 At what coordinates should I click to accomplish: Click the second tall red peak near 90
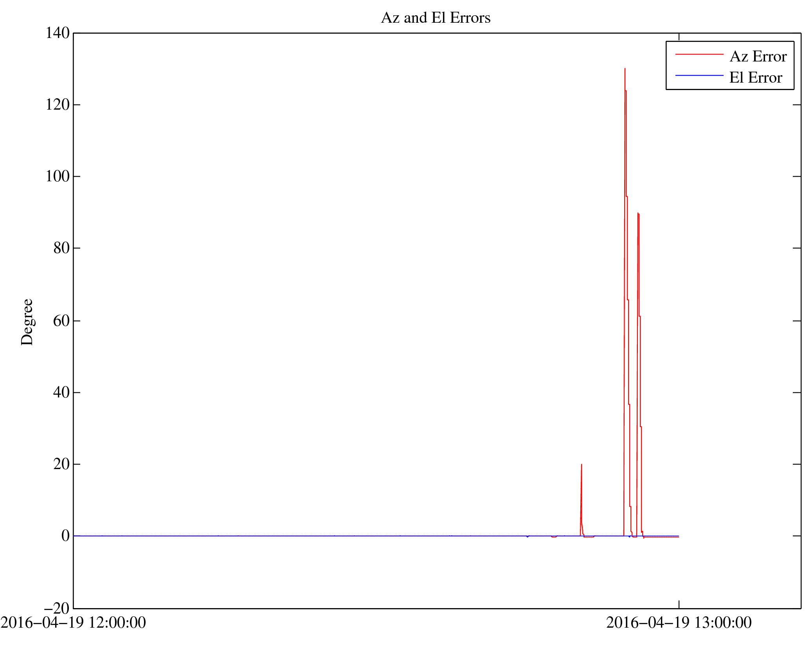point(638,215)
